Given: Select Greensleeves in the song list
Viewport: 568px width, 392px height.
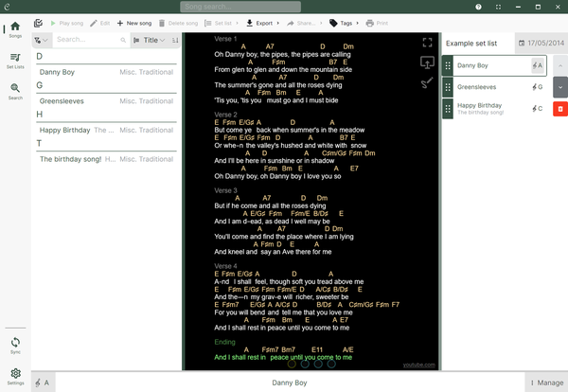Looking at the screenshot, I should click(x=106, y=101).
